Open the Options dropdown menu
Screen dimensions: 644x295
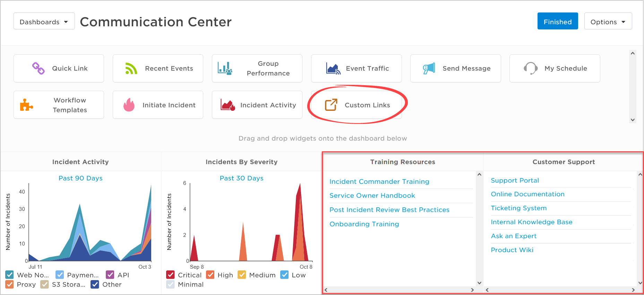(608, 21)
